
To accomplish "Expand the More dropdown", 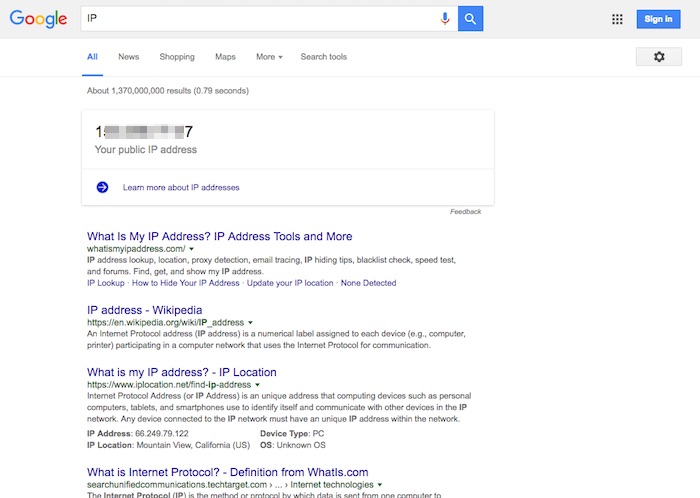I will tap(268, 57).
